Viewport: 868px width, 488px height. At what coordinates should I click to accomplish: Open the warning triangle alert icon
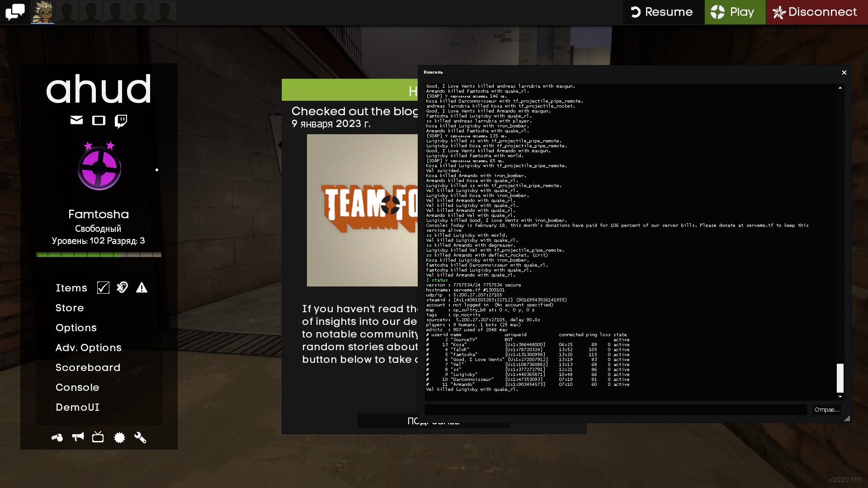point(142,287)
